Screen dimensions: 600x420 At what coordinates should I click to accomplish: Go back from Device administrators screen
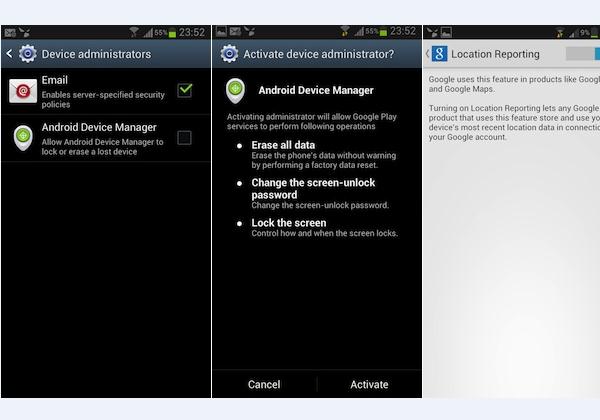(x=10, y=54)
